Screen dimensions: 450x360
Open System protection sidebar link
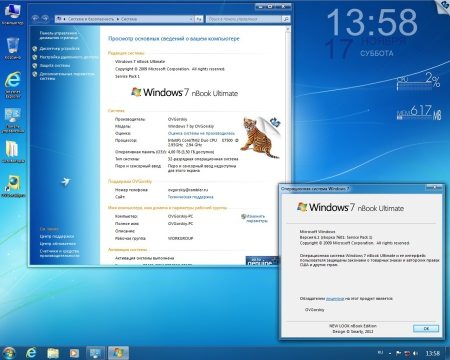pos(55,66)
